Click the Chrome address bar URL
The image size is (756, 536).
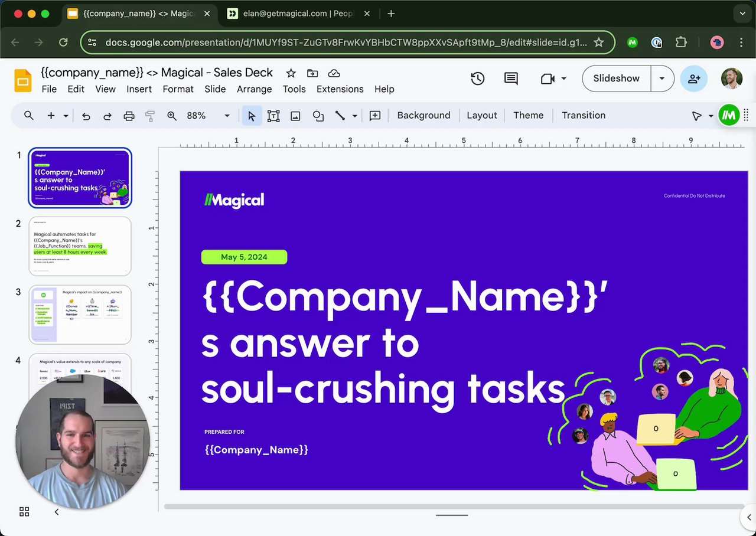click(x=346, y=43)
